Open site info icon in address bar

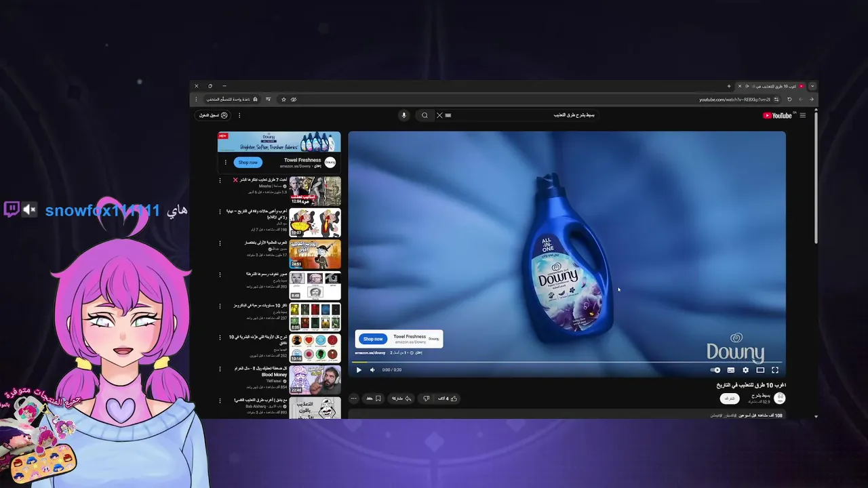[776, 100]
